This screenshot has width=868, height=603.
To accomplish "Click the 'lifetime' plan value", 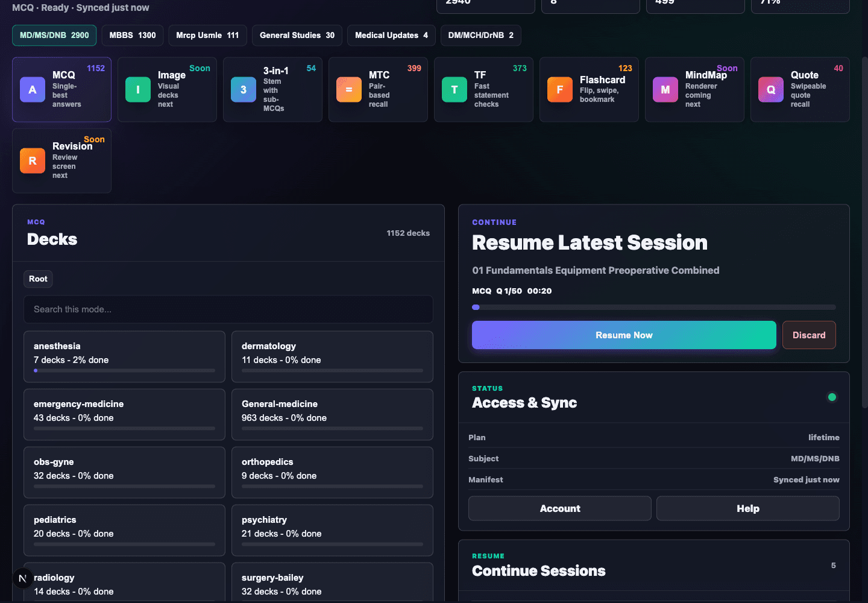I will coord(823,438).
